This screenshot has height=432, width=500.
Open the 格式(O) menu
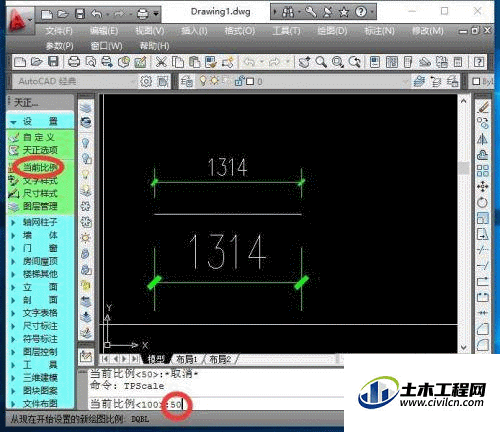[240, 31]
